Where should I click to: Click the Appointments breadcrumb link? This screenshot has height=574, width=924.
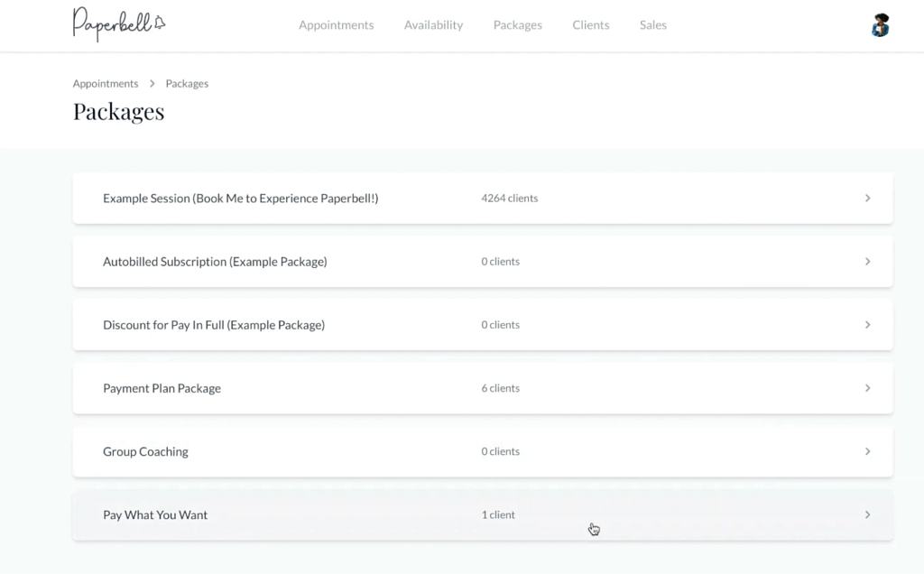coord(106,83)
